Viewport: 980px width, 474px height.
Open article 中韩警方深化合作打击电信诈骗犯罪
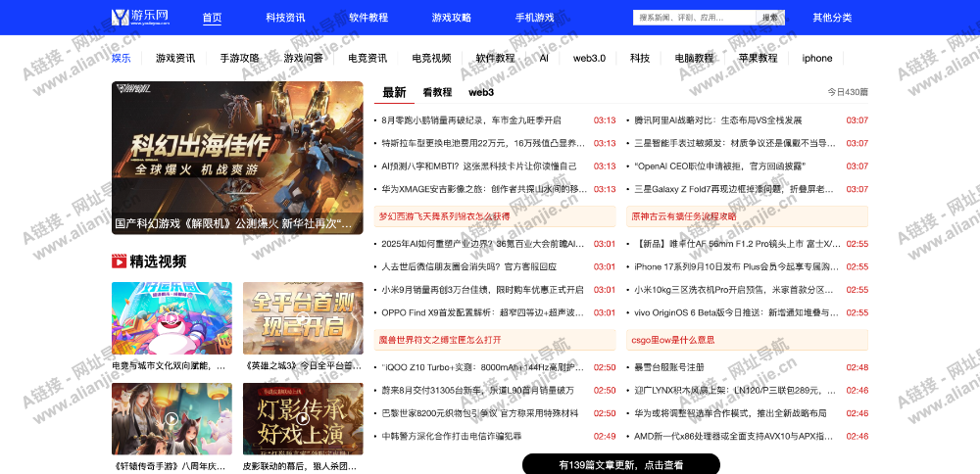coord(451,436)
